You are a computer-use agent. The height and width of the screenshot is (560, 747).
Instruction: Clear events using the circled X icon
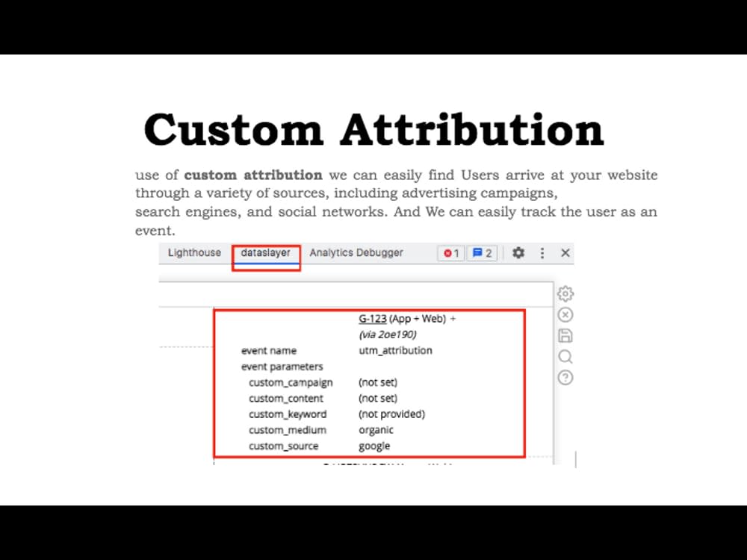pos(565,314)
